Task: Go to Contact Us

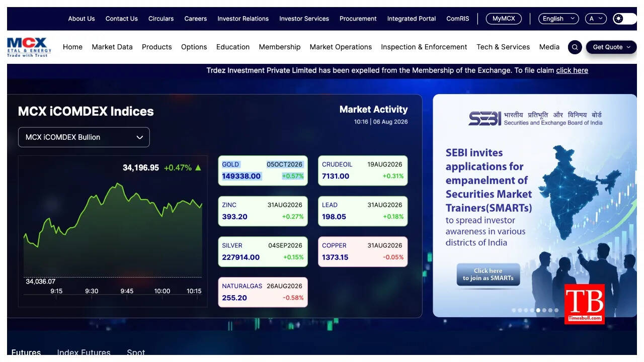Action: point(122,19)
